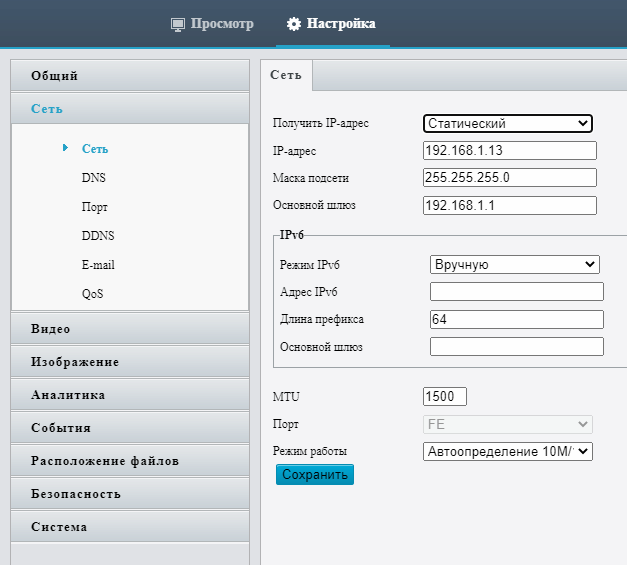Click the gear icon beside Настройка
The image size is (627, 565).
pos(294,24)
